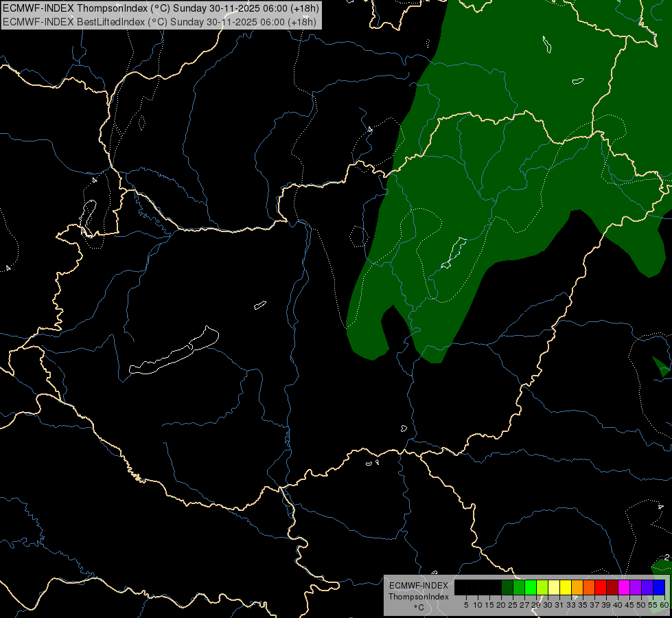Pick the blue 55–60 legend swatch
Viewport: 672px width, 618px height.
pos(659,588)
